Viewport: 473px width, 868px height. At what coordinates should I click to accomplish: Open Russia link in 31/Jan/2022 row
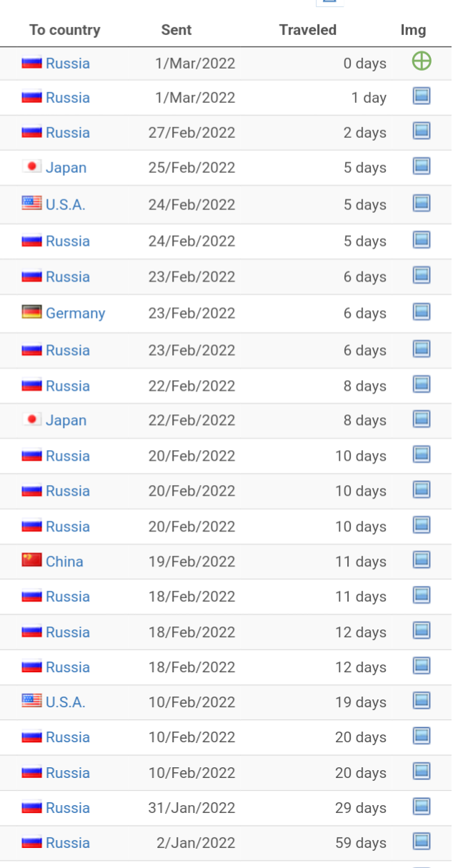[x=68, y=808]
